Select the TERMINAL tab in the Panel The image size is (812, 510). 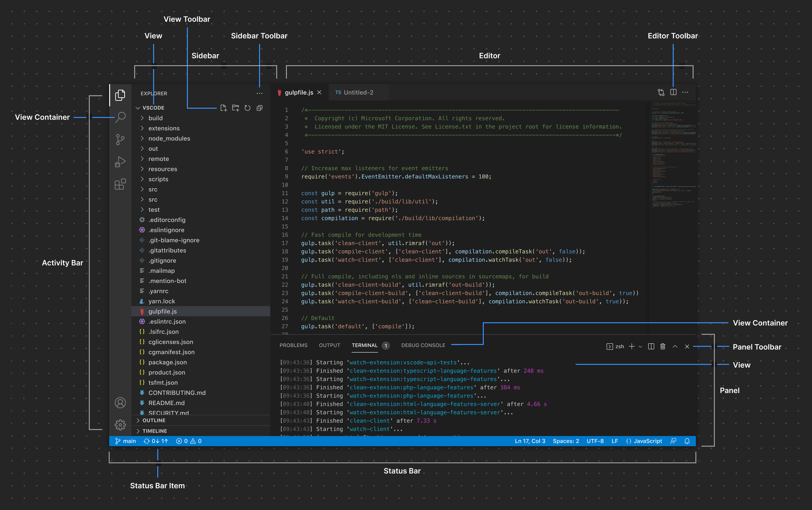[364, 345]
